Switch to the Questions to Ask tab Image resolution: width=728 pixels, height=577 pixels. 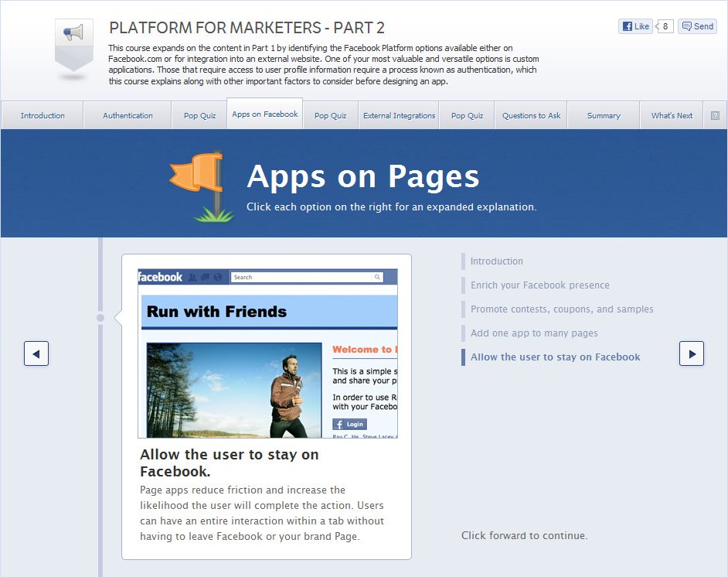point(531,115)
